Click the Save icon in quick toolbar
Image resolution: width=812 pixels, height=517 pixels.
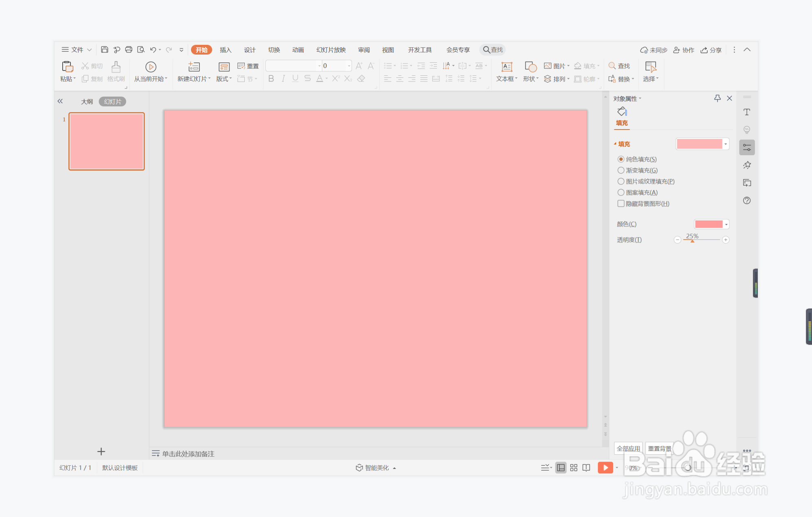coord(105,50)
